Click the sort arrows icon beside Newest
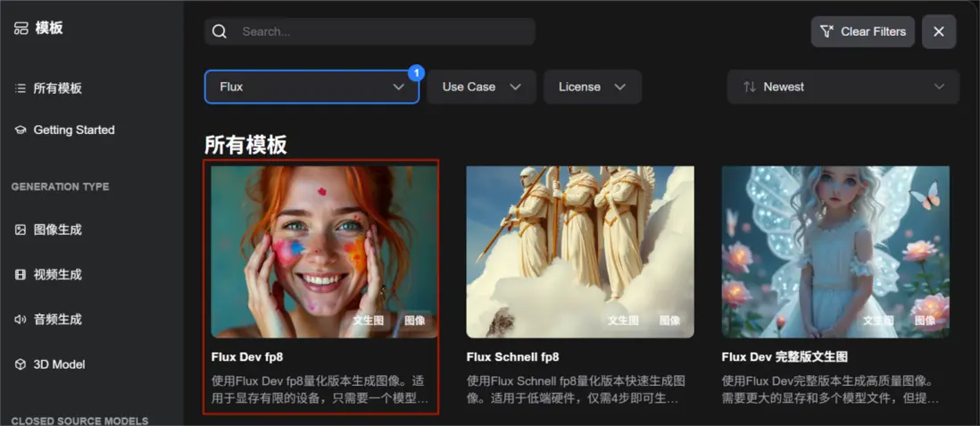980x426 pixels. (x=750, y=87)
